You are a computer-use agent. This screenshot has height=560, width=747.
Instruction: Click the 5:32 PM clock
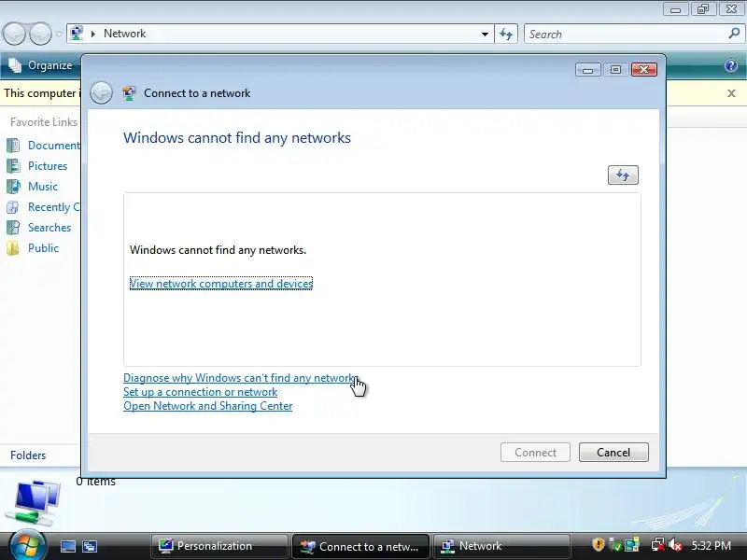click(711, 546)
